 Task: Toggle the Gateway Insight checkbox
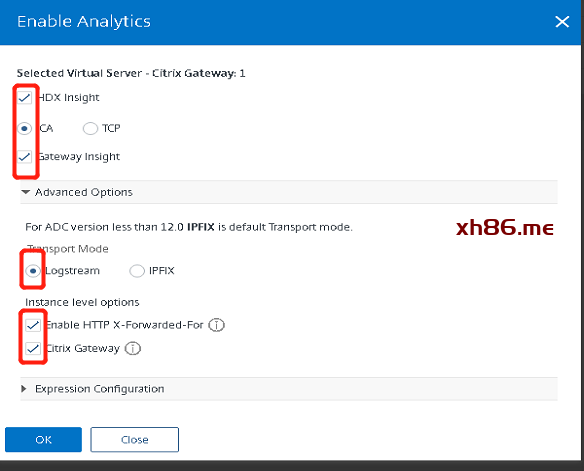(x=25, y=157)
